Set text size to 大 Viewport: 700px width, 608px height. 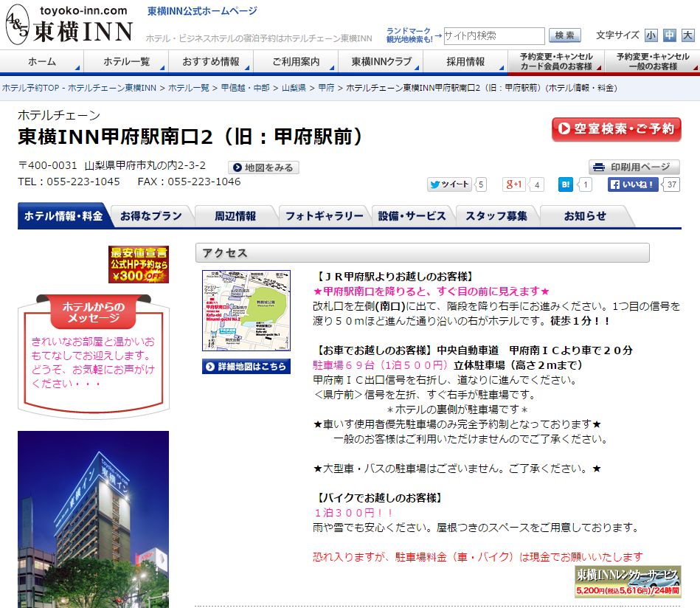tap(687, 35)
